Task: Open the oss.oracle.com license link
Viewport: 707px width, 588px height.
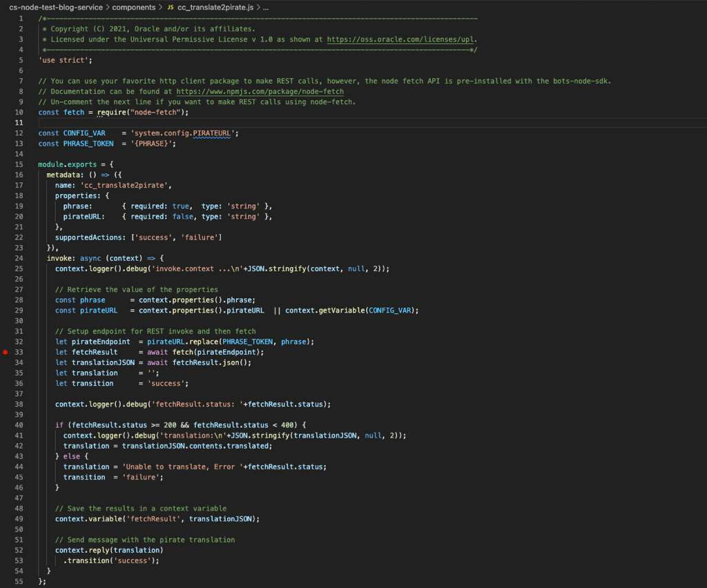Action: (401, 39)
